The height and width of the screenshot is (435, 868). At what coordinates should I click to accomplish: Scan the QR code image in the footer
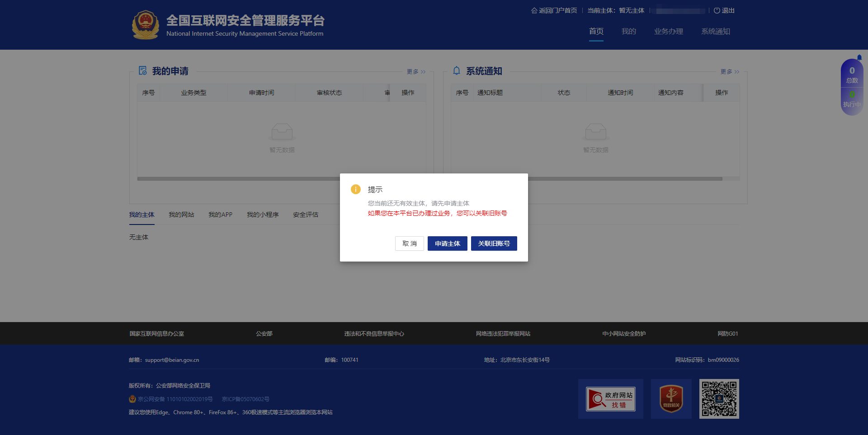(x=719, y=399)
